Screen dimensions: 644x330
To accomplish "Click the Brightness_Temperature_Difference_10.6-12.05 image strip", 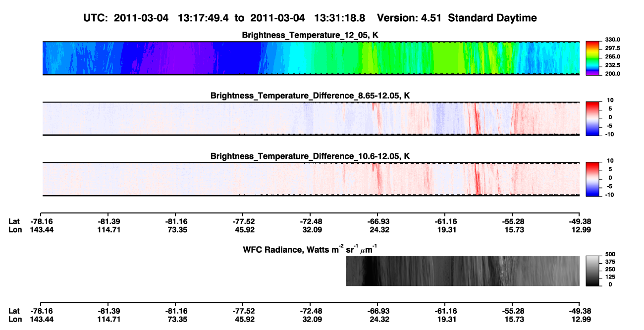I will click(x=311, y=179).
